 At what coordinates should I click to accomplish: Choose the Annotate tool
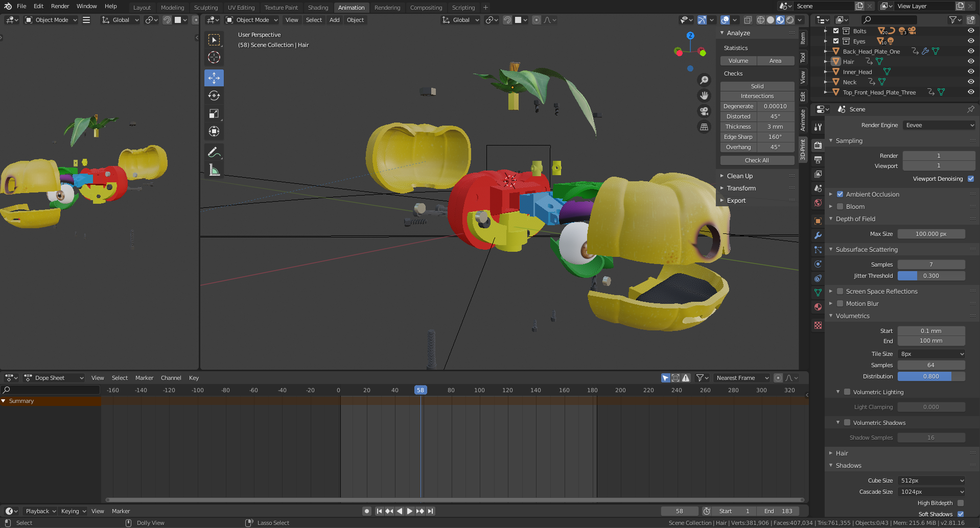pos(214,152)
